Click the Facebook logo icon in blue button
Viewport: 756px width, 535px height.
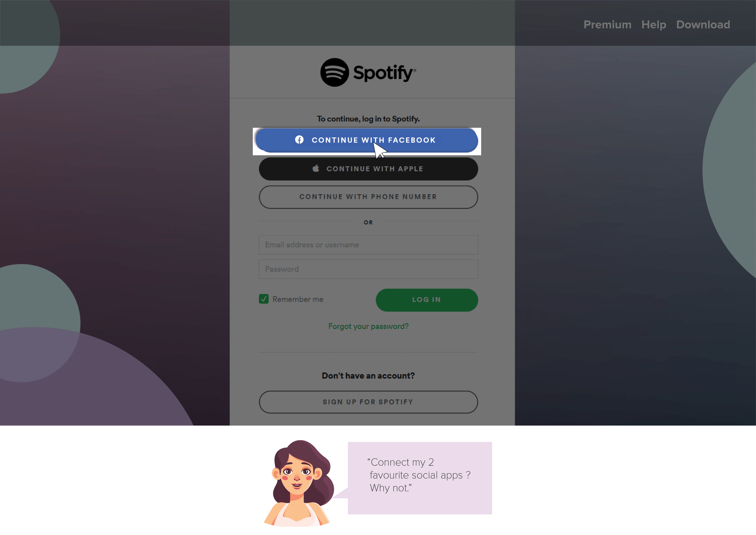(299, 140)
